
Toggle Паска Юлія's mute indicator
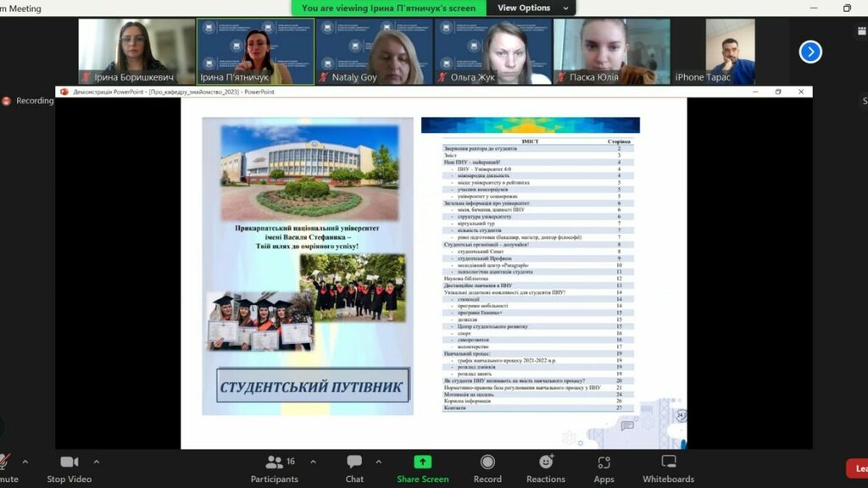point(561,76)
